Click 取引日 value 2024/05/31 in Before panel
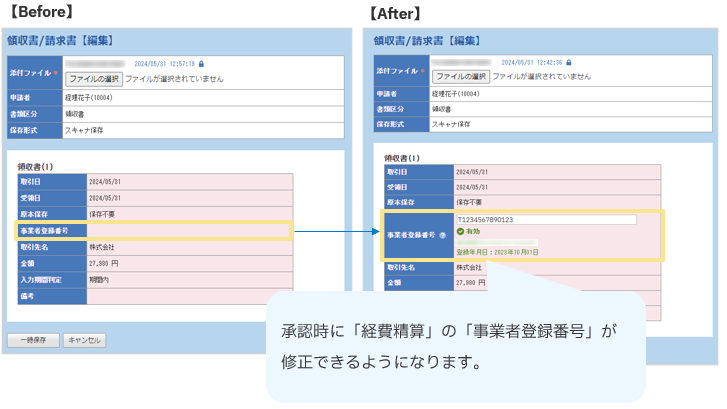 105,182
